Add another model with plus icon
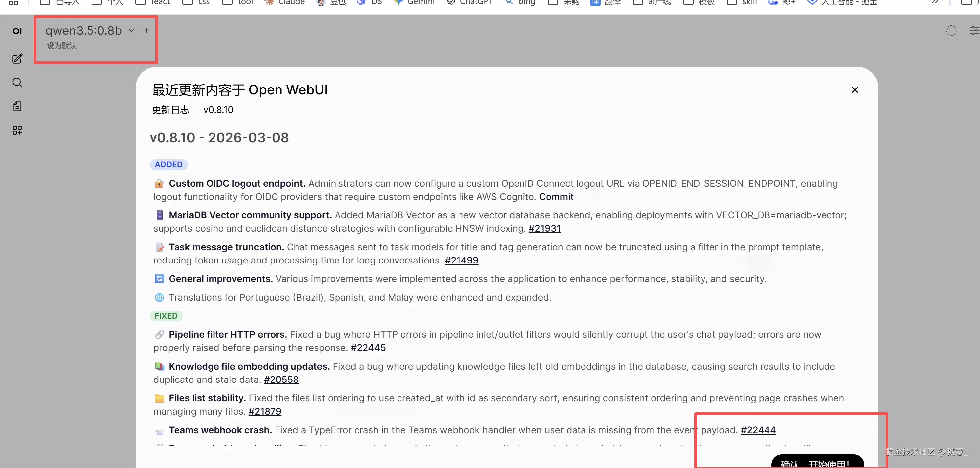The width and height of the screenshot is (980, 468). tap(147, 30)
